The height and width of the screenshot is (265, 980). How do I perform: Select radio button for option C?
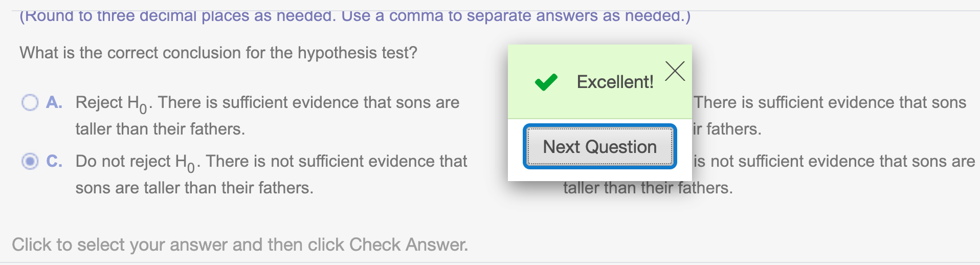pos(30,161)
